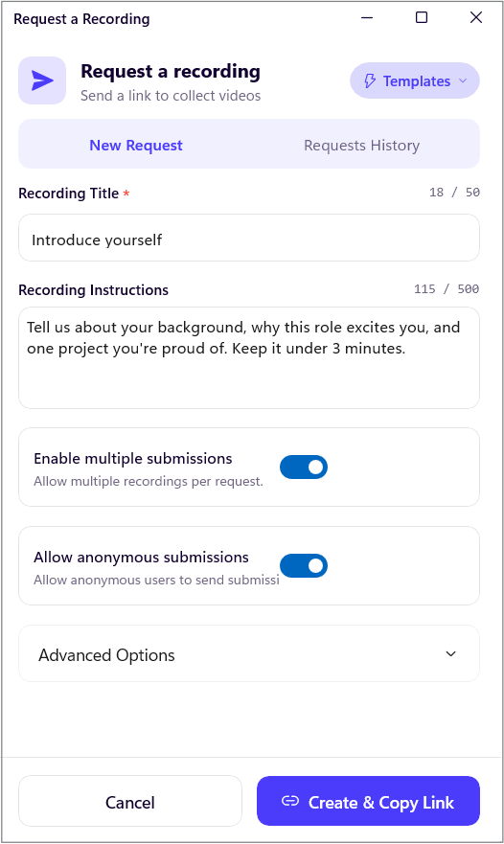Open the Templates dropdown
The image size is (504, 844).
(x=415, y=80)
